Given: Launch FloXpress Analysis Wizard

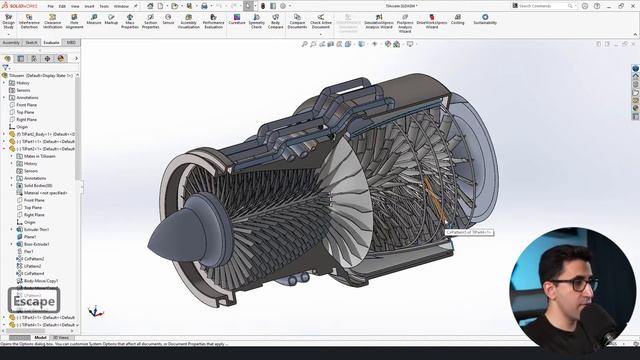Looking at the screenshot, I should 405,23.
